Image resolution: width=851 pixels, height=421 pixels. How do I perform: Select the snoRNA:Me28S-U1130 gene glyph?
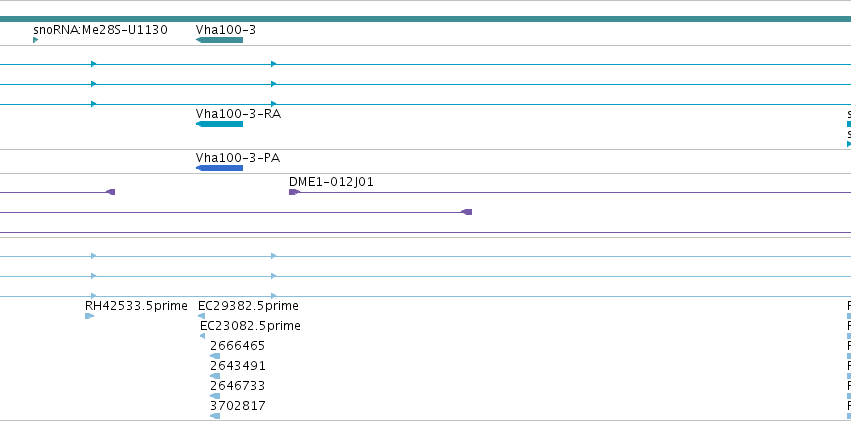(35, 40)
